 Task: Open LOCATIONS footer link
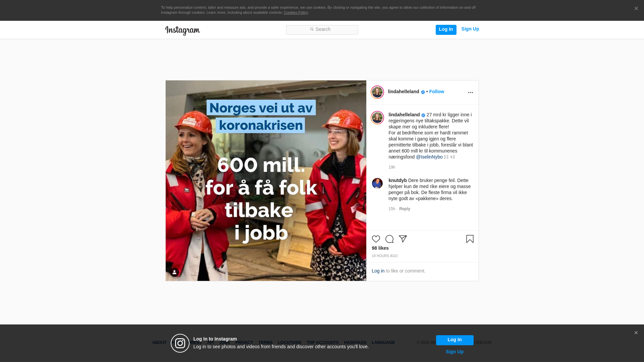pos(289,343)
